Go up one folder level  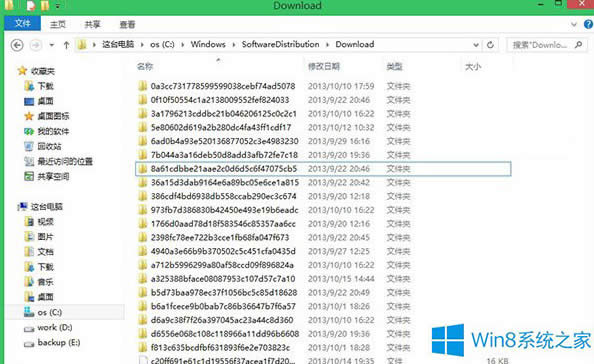tap(66, 45)
